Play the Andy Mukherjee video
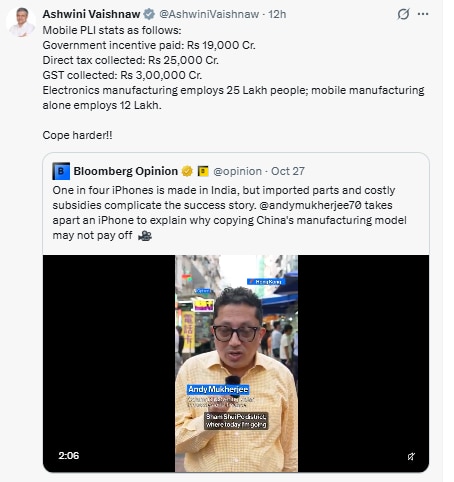Viewport: 454px width, 482px height. click(236, 363)
